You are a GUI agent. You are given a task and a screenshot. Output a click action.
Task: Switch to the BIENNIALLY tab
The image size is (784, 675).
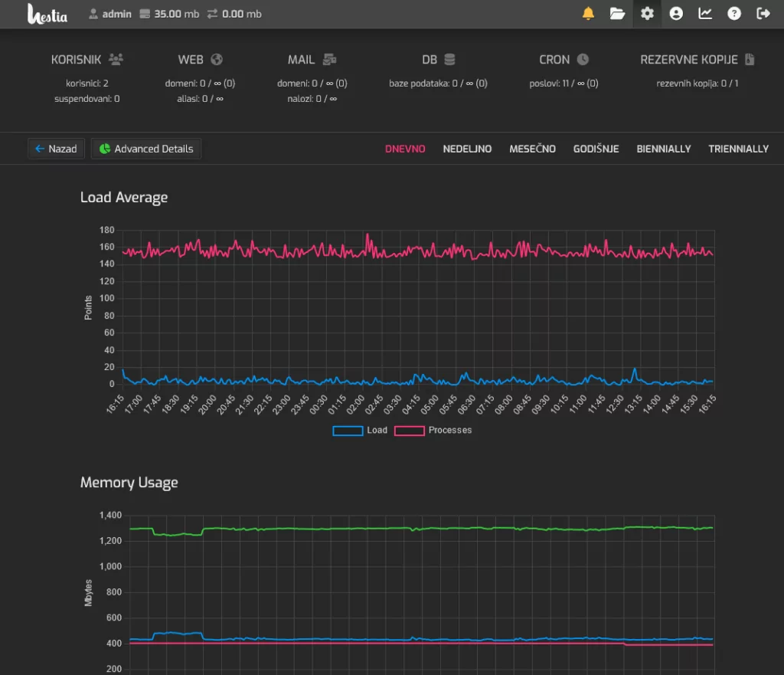coord(664,149)
